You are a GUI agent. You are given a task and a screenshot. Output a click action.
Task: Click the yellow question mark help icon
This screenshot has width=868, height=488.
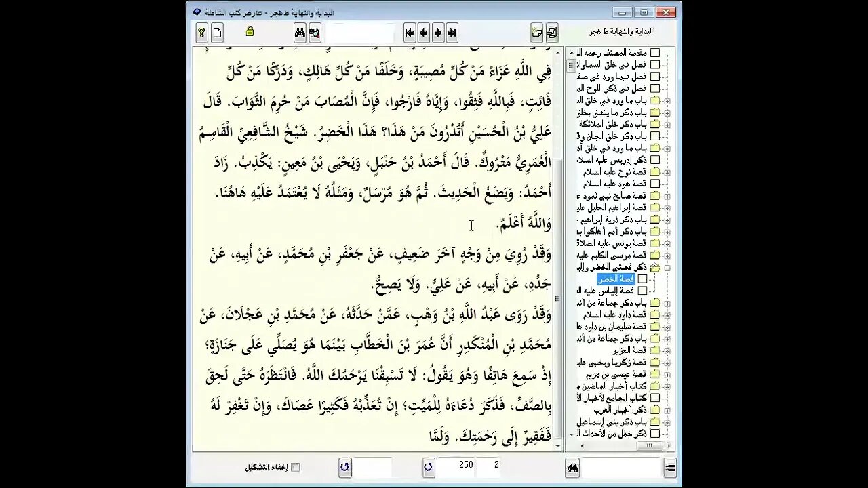click(201, 33)
